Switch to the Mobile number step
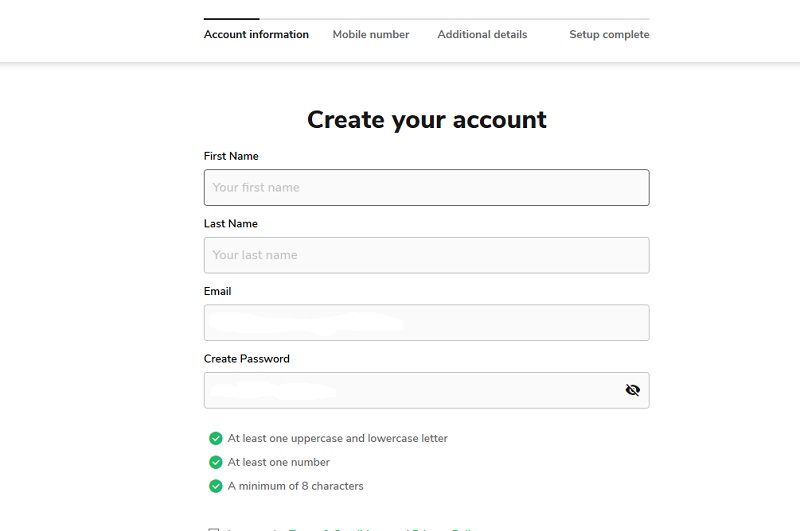Viewport: 800px width, 531px height. (x=371, y=34)
